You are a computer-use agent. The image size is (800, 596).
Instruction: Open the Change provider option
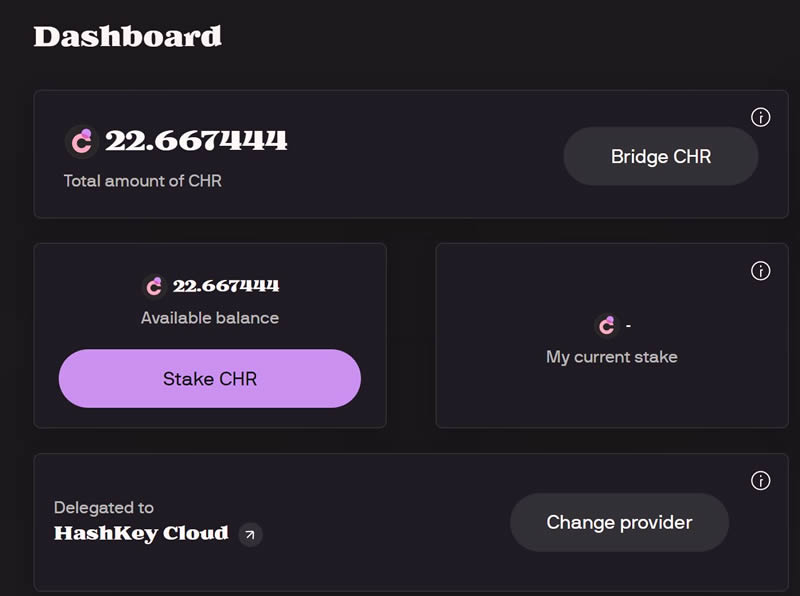point(619,522)
